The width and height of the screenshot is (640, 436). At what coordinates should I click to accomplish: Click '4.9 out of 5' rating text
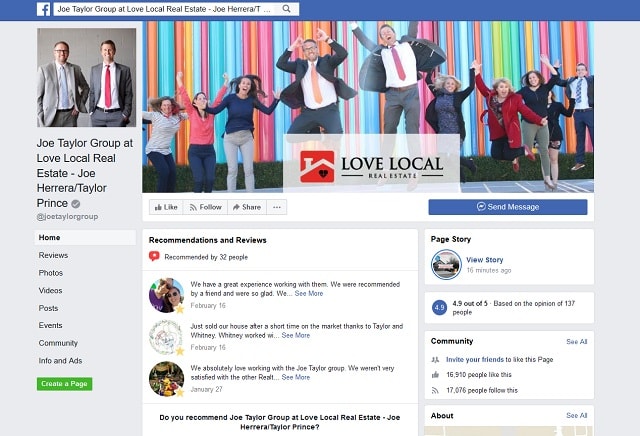pyautogui.click(x=470, y=303)
